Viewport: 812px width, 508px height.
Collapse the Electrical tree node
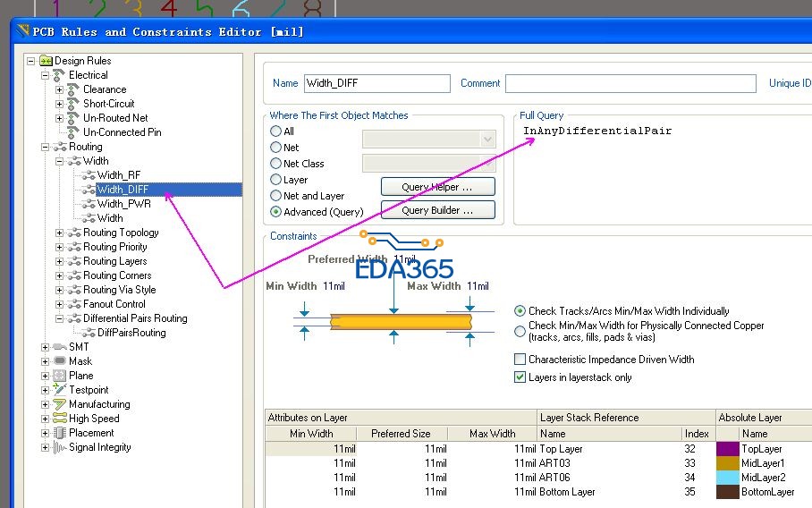pos(46,76)
